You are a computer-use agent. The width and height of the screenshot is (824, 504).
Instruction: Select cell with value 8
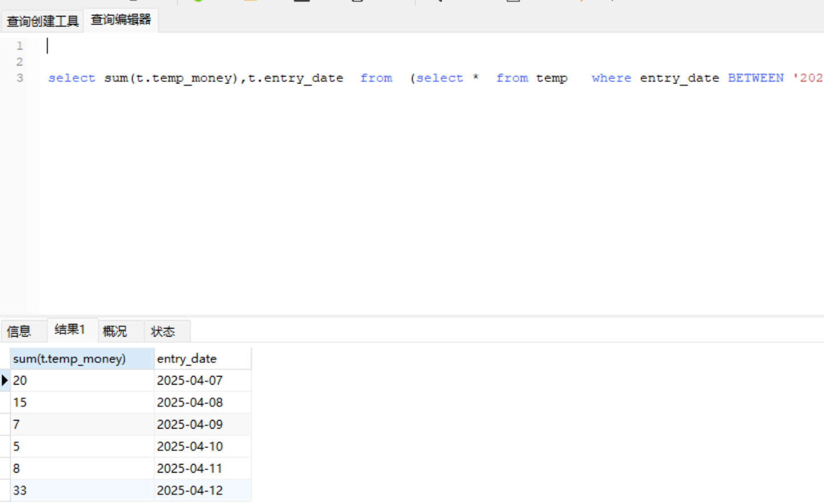[82, 468]
